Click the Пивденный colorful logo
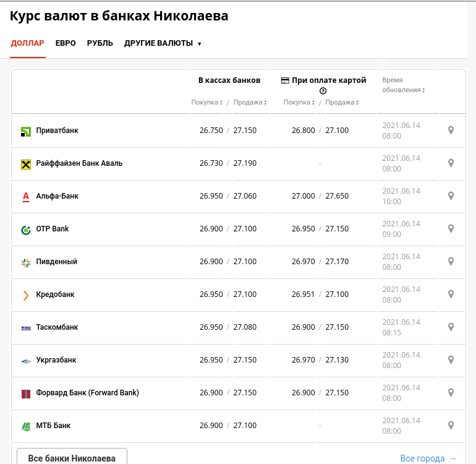This screenshot has width=476, height=464. click(26, 263)
